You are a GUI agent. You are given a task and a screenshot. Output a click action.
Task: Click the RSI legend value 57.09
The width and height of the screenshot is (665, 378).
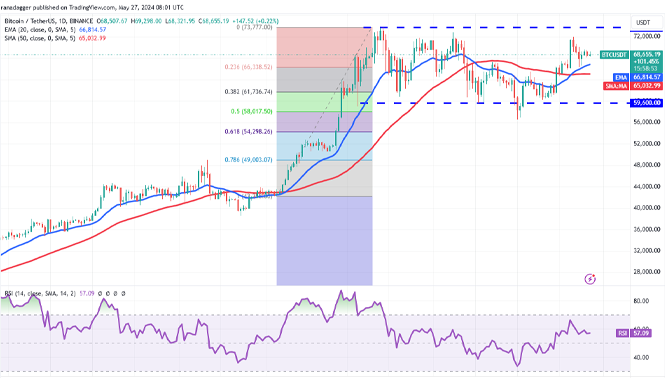click(x=87, y=293)
